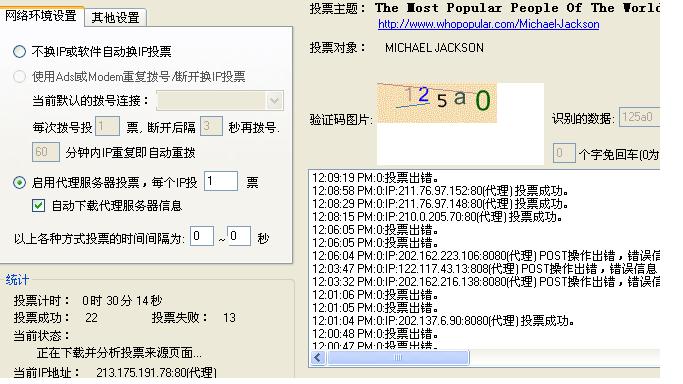Click the captcha image showing 125a0
The height and width of the screenshot is (384, 683).
(436, 103)
